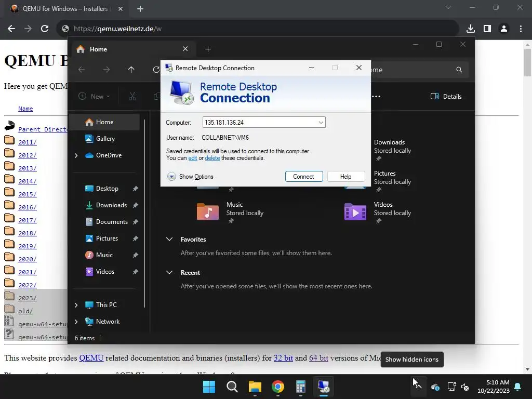Screen dimensions: 532x399
Task: Open the 2011/ directory link
Action: click(27, 142)
